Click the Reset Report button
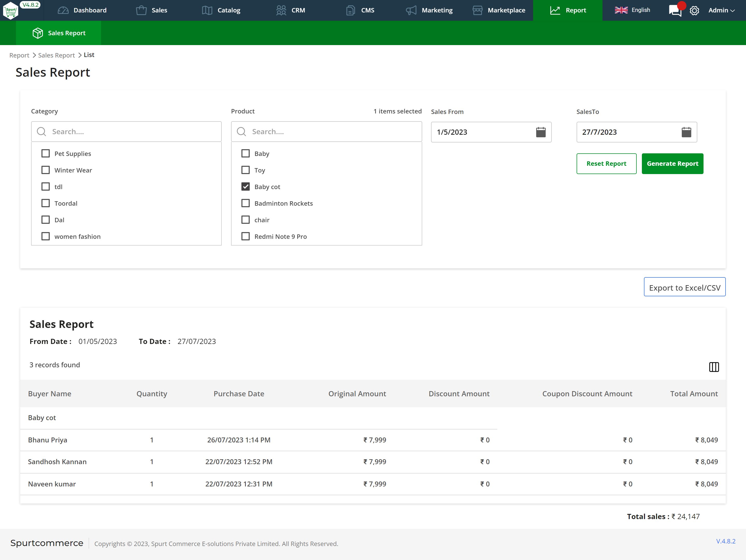Viewport: 746px width, 560px height. point(606,163)
